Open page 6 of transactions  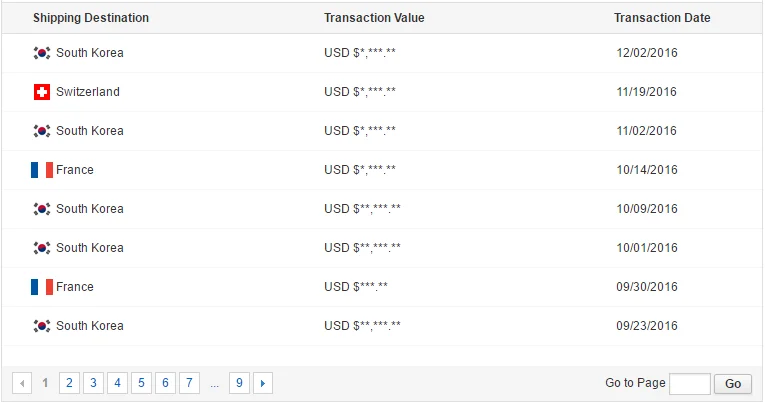coord(165,383)
